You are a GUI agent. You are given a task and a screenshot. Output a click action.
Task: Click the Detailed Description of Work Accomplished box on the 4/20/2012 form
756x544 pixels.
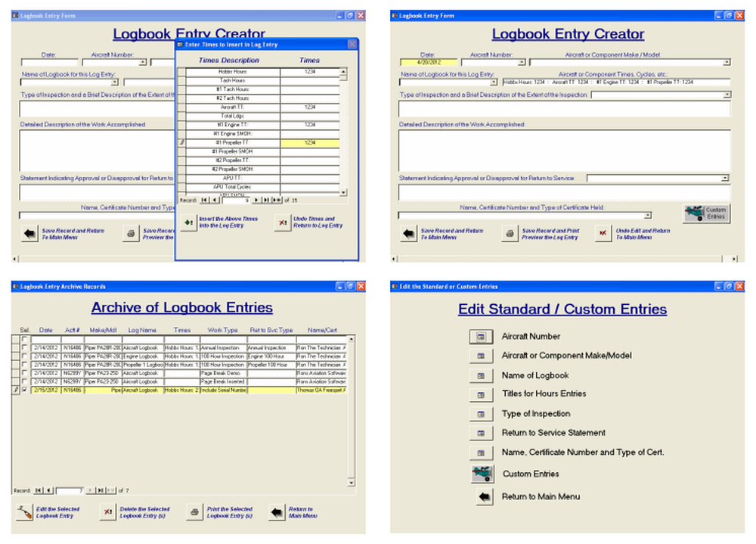(x=564, y=151)
